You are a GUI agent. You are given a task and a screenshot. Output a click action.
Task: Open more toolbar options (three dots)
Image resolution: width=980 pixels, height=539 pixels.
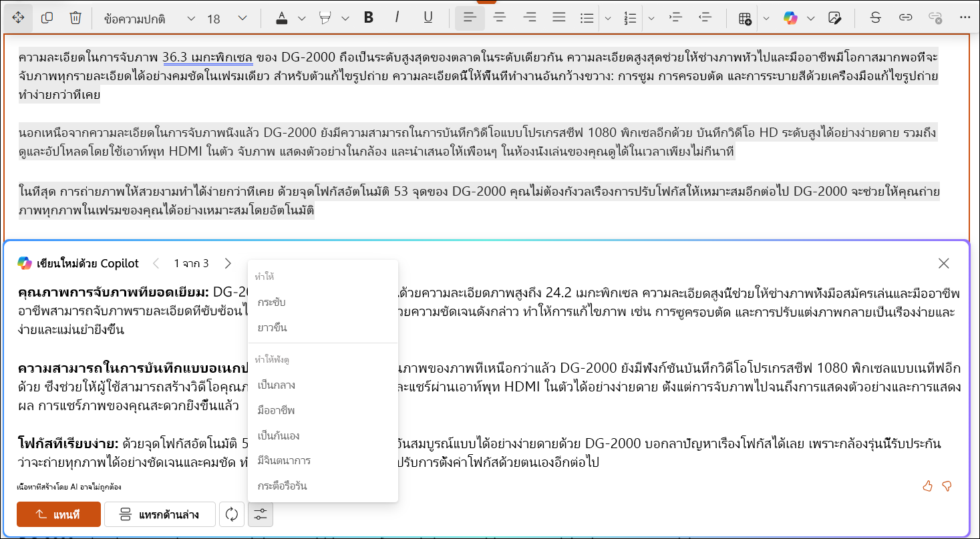(965, 18)
